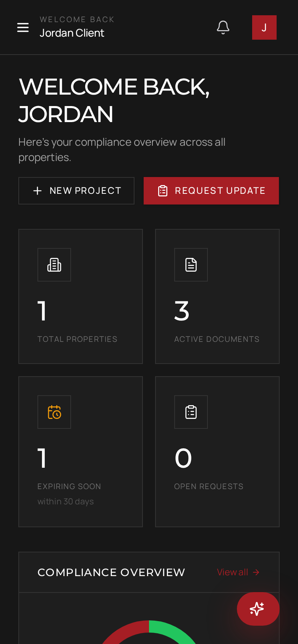Click the Request Update button

pos(211,191)
